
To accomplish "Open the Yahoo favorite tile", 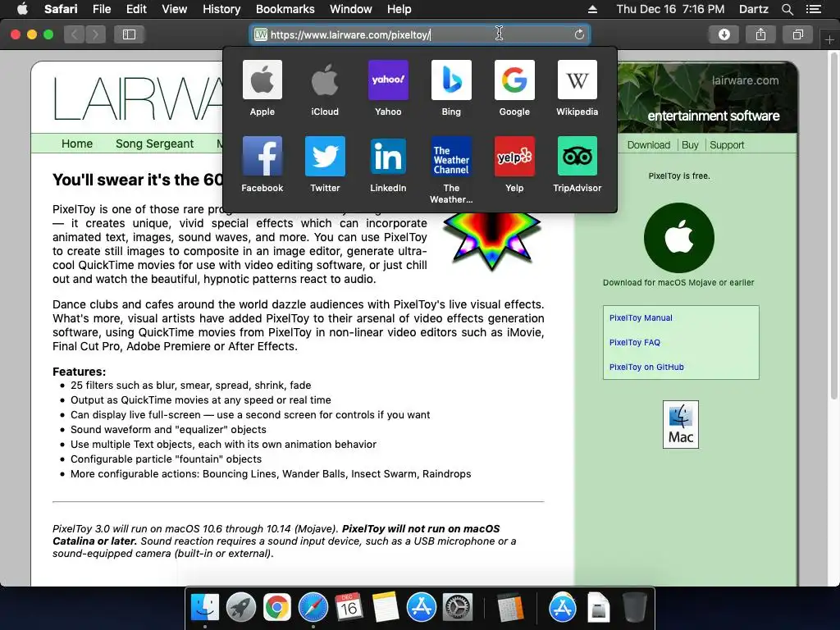I will (x=388, y=80).
